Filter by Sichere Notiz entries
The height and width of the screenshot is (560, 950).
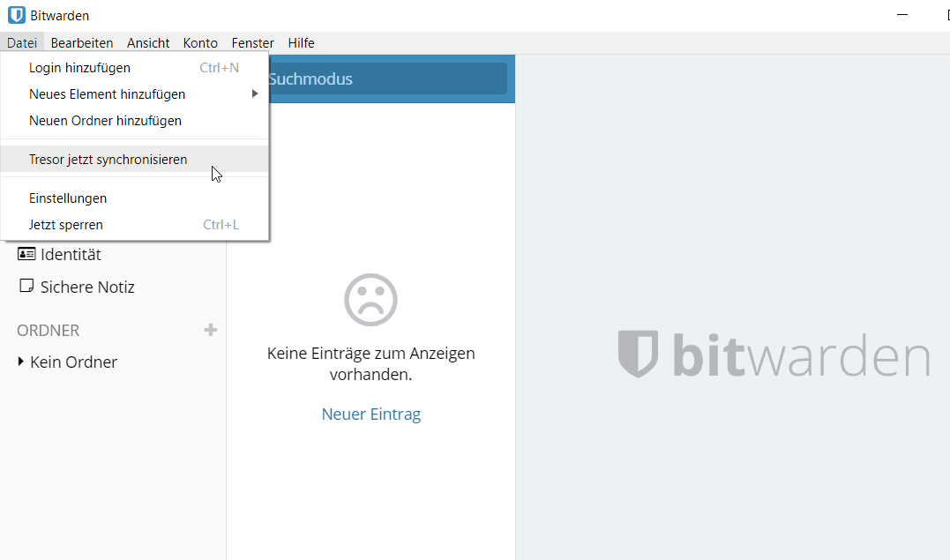87,287
